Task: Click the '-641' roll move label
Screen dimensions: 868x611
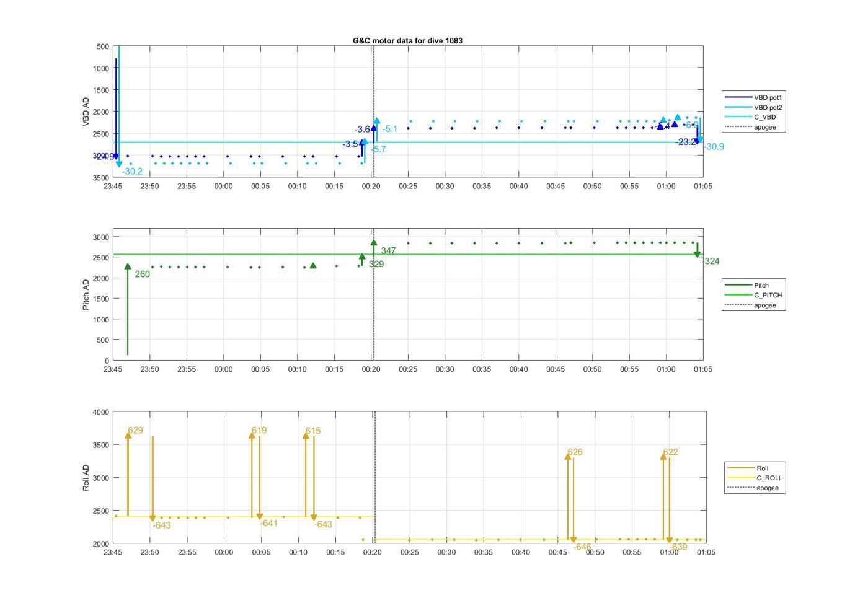Action: tap(269, 524)
